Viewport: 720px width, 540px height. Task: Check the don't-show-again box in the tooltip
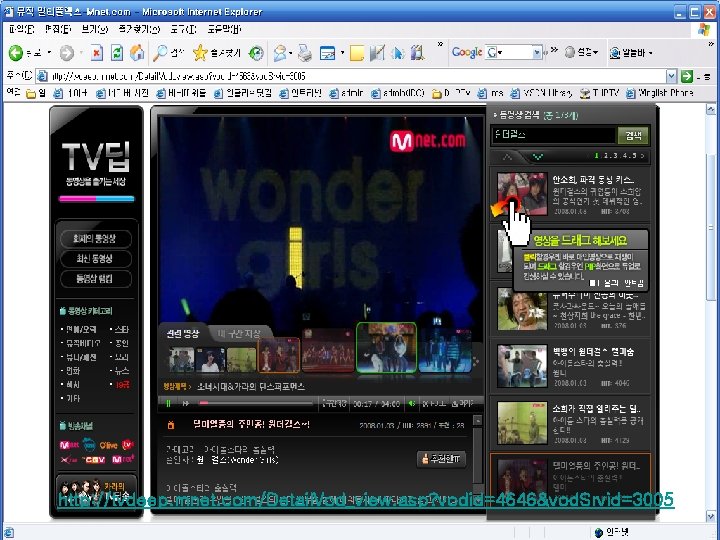tap(593, 283)
